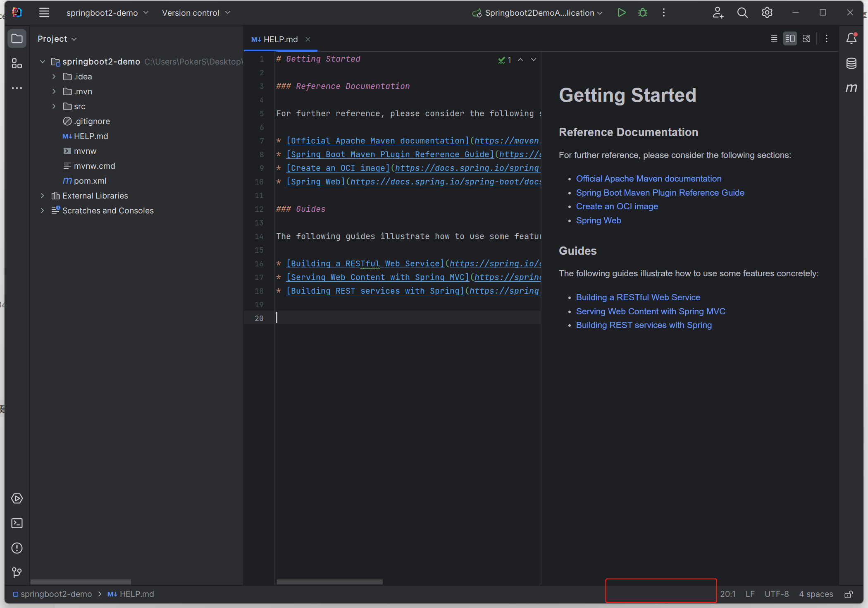This screenshot has width=868, height=608.
Task: Open the Structure tool window icon
Action: tap(17, 63)
